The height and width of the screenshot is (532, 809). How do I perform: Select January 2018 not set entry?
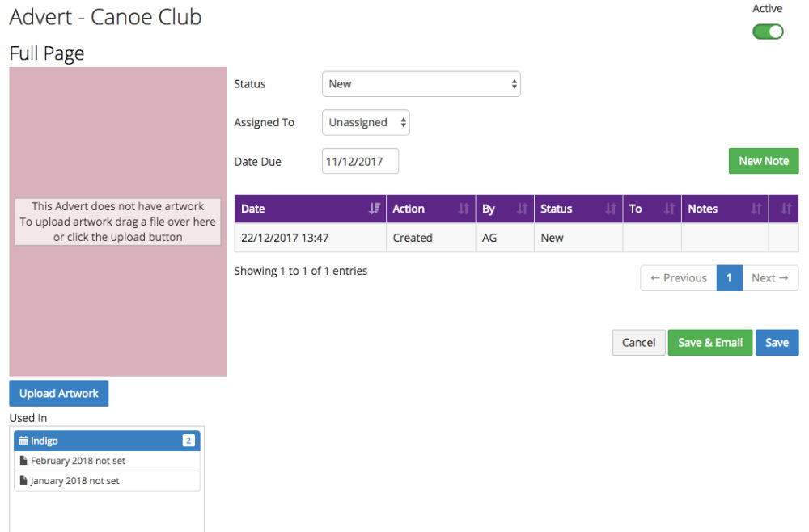click(74, 481)
